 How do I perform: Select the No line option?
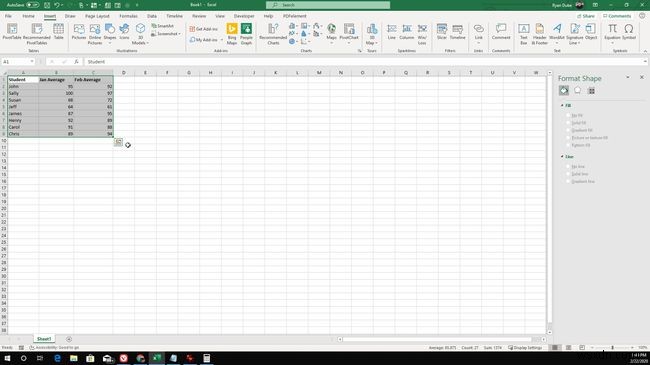pos(576,166)
